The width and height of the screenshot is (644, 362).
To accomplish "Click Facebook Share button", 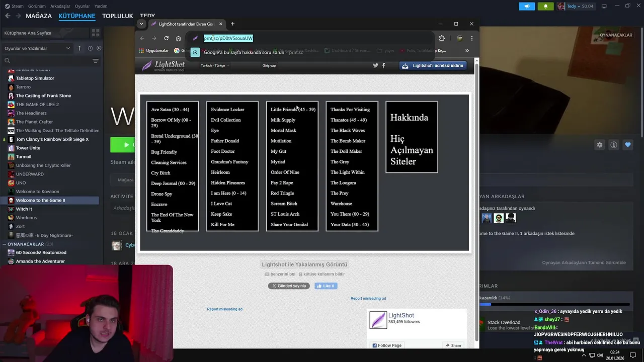I will (453, 345).
